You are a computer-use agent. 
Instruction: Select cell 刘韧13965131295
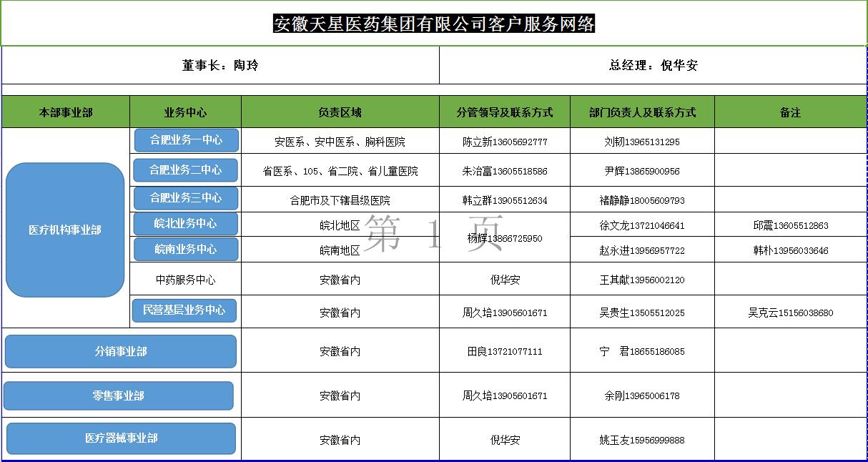[x=642, y=142]
